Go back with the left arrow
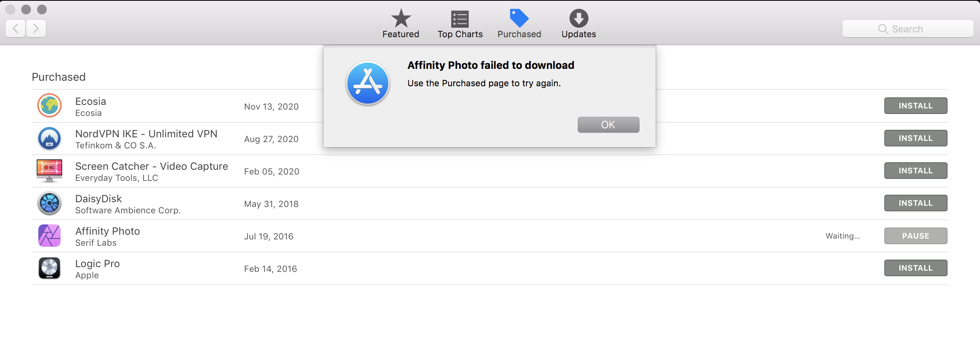The height and width of the screenshot is (353, 980). pos(16,28)
